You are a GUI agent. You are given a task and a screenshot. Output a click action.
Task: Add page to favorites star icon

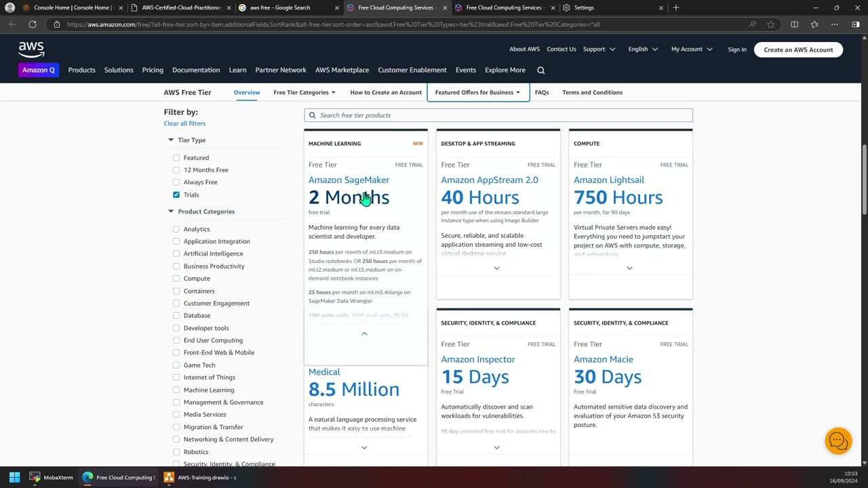770,24
